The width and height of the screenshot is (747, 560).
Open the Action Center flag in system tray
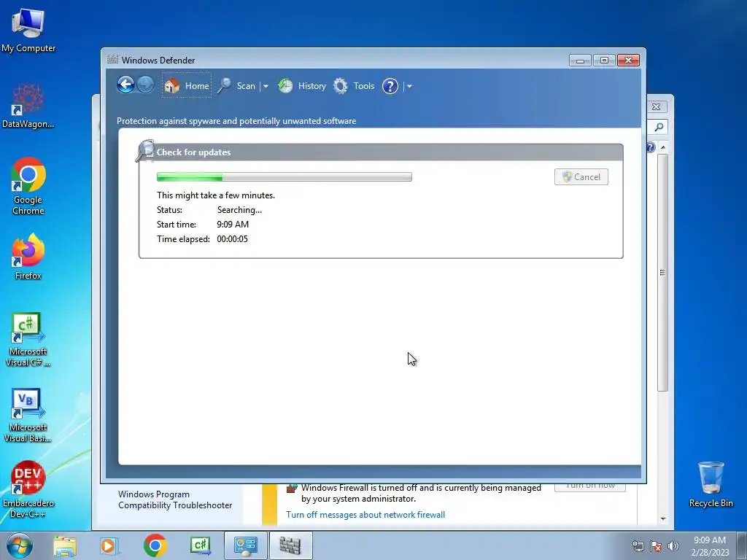tap(656, 546)
